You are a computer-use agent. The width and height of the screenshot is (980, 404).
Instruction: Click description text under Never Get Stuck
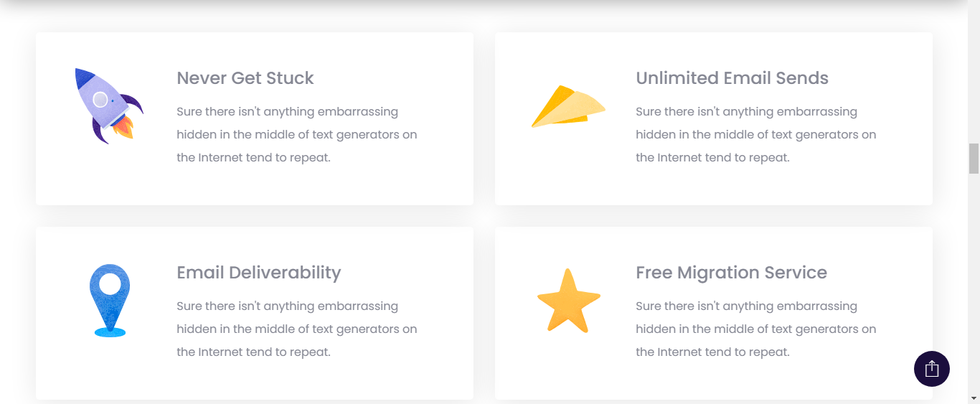click(296, 135)
